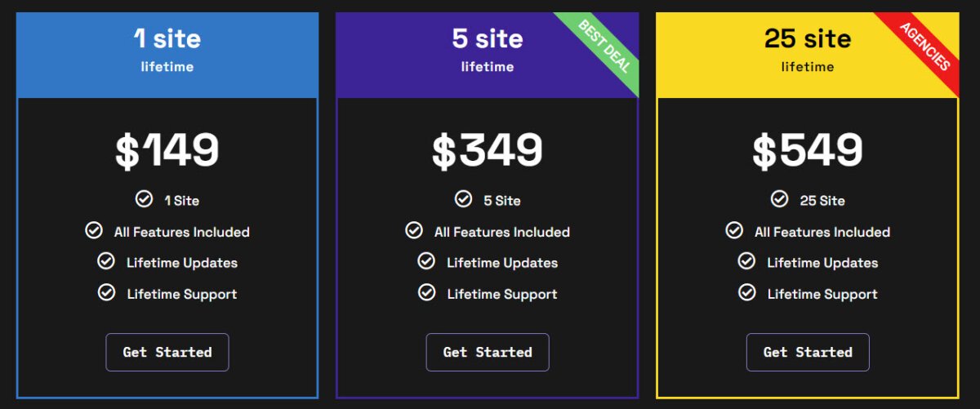Viewport: 980px width, 409px height.
Task: Click Get Started under the $349 plan
Action: (488, 352)
